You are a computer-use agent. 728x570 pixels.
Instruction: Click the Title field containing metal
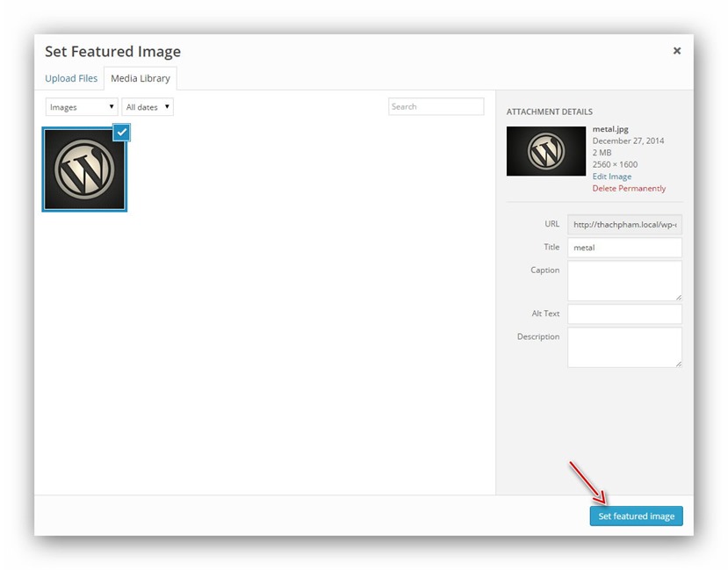tap(623, 247)
